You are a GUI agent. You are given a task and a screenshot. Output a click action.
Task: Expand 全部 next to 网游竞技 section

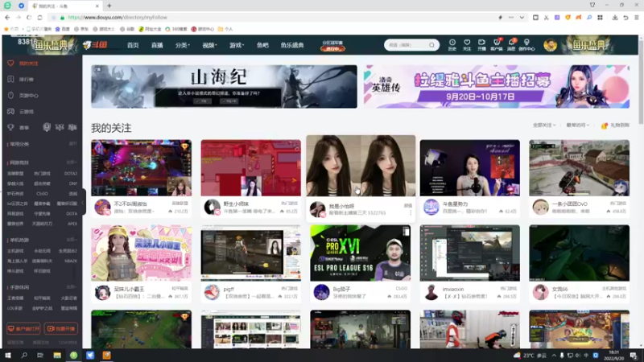pos(72,162)
